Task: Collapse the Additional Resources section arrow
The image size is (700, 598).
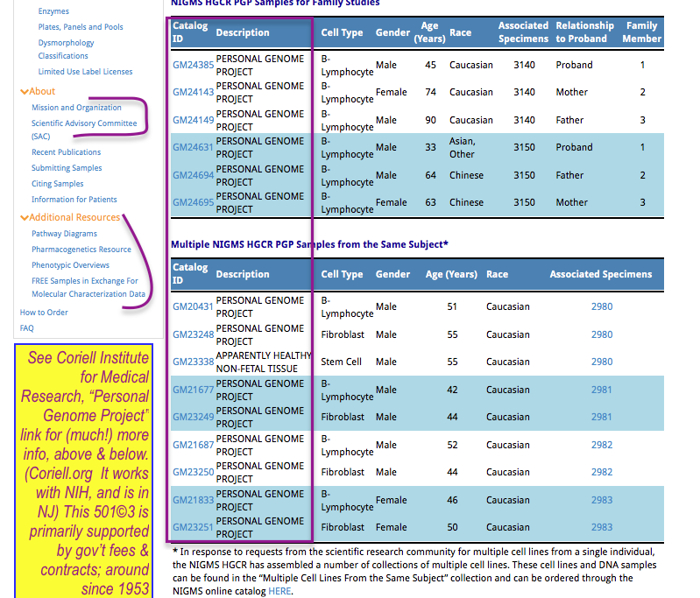Action: tap(24, 217)
